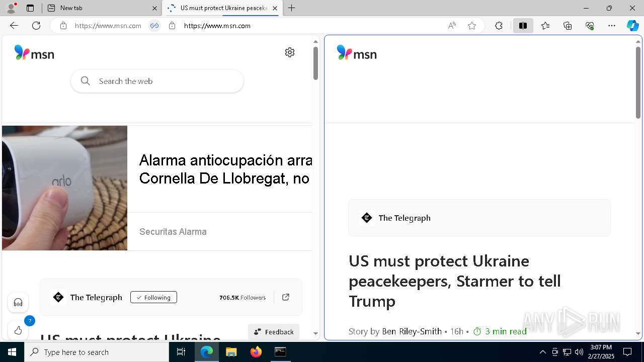This screenshot has height=362, width=644.
Task: Open The Telegraph in external link icon
Action: (286, 297)
